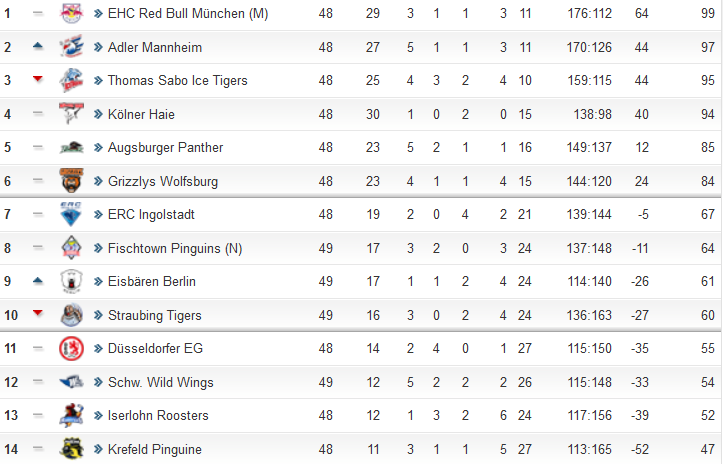Viewport: 723px width, 464px height.
Task: Click the red down arrow for Straubing Tigers
Action: [x=38, y=314]
